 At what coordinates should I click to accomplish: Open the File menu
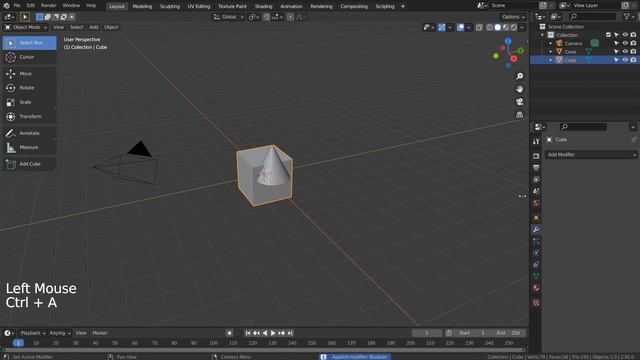[x=17, y=6]
